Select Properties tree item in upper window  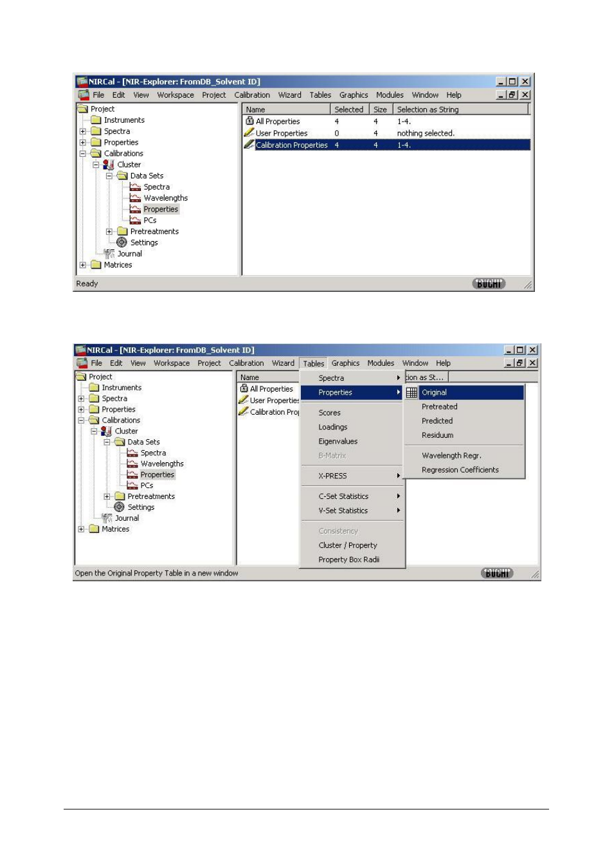pos(161,210)
